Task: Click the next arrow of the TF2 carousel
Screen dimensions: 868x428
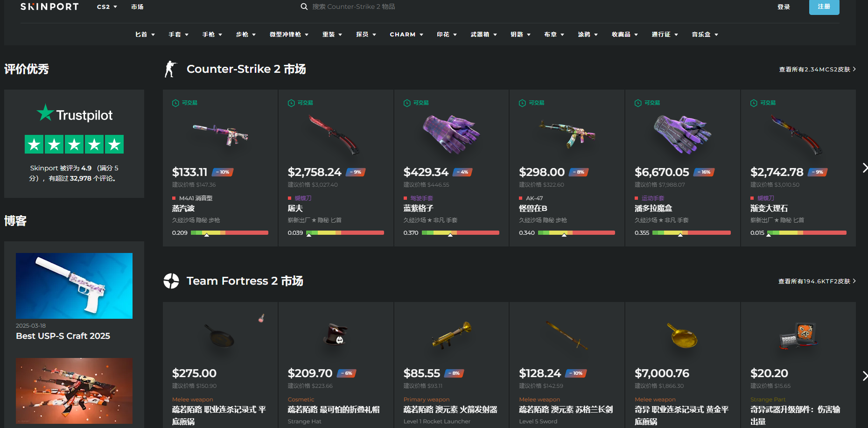Action: coord(864,376)
